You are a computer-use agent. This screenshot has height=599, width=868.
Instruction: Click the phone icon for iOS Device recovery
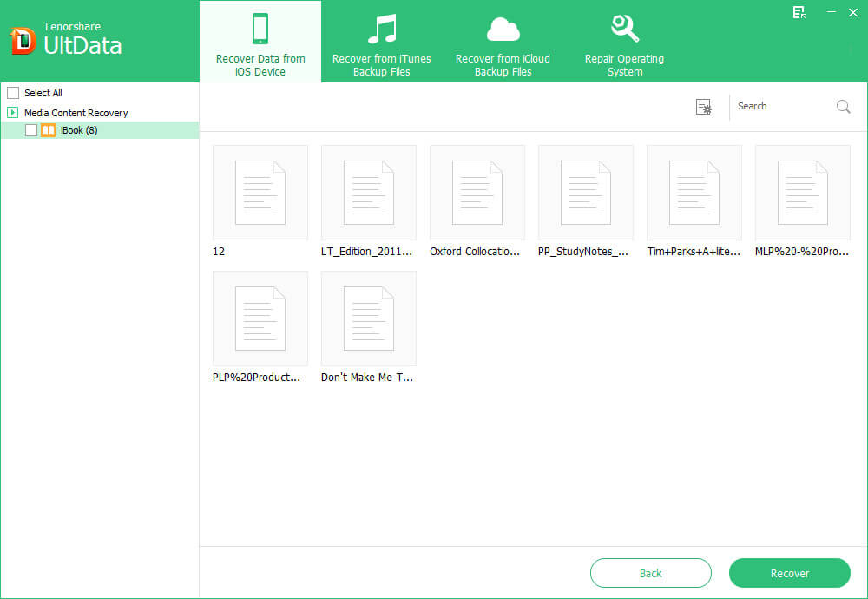[260, 29]
